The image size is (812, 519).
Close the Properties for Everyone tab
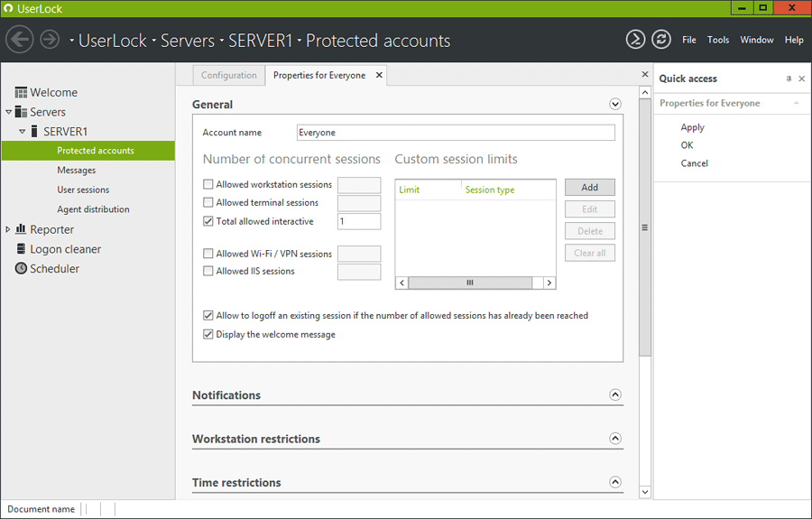[379, 76]
